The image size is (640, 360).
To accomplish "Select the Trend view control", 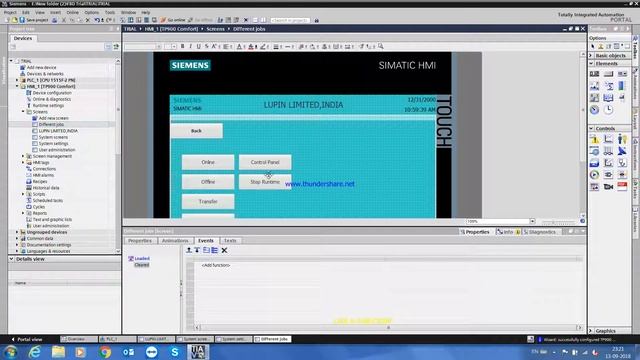I will coord(608,139).
